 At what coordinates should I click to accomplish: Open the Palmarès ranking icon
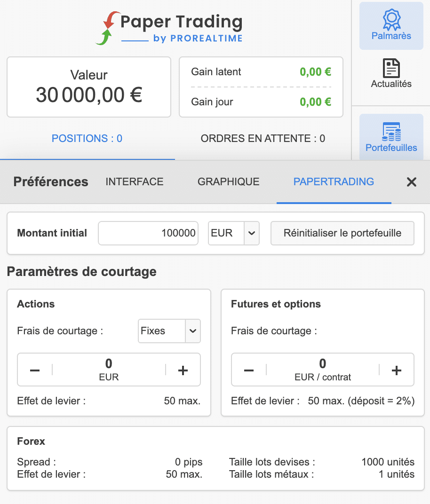pos(391,26)
